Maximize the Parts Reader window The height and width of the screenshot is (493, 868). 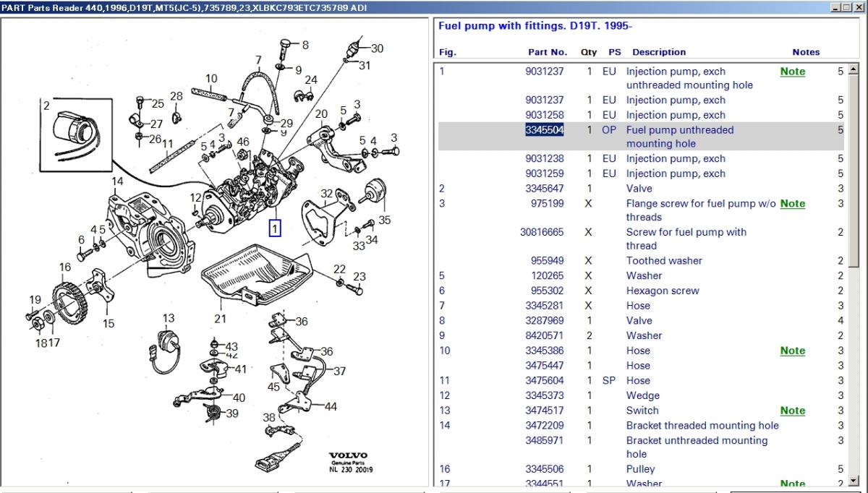pyautogui.click(x=848, y=7)
